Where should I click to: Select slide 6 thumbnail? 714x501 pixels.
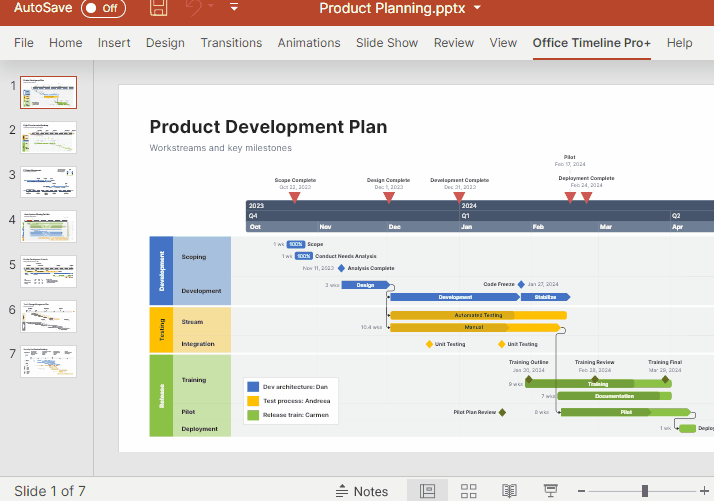[x=49, y=316]
